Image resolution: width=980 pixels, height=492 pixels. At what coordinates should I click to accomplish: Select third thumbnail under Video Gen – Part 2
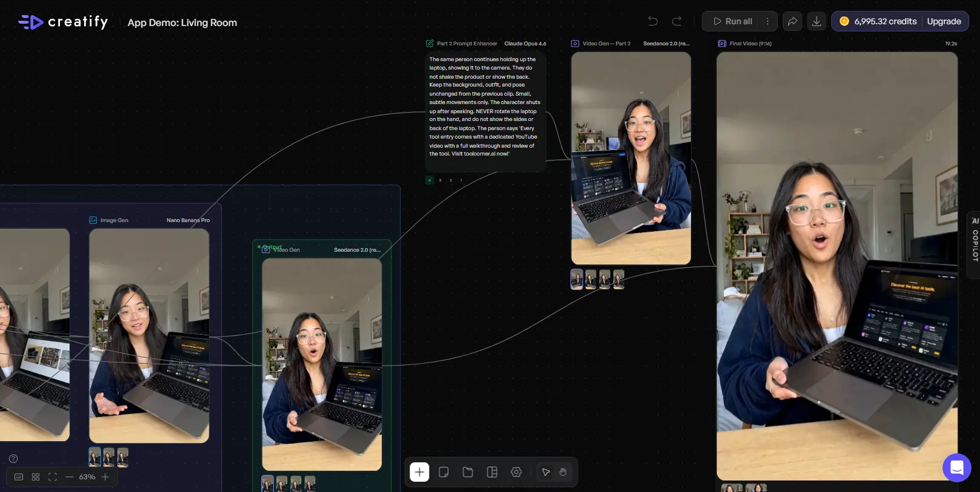pyautogui.click(x=605, y=279)
